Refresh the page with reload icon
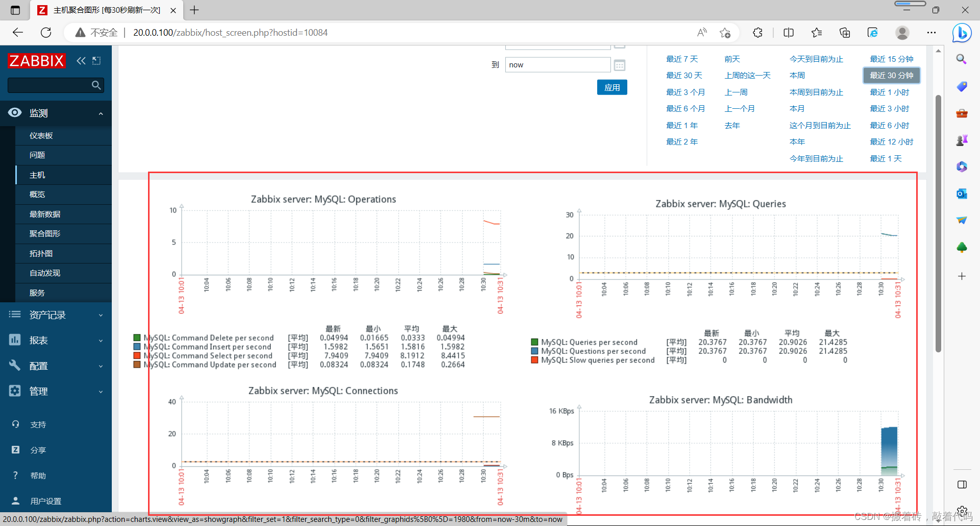The width and height of the screenshot is (980, 526). tap(46, 33)
